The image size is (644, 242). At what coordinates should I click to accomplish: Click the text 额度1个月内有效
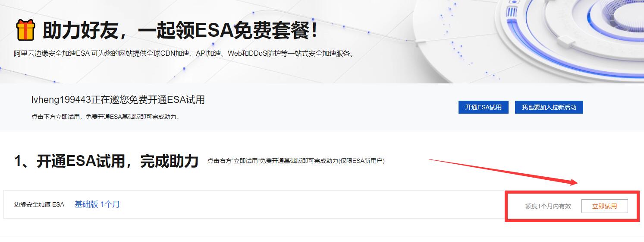(x=548, y=206)
